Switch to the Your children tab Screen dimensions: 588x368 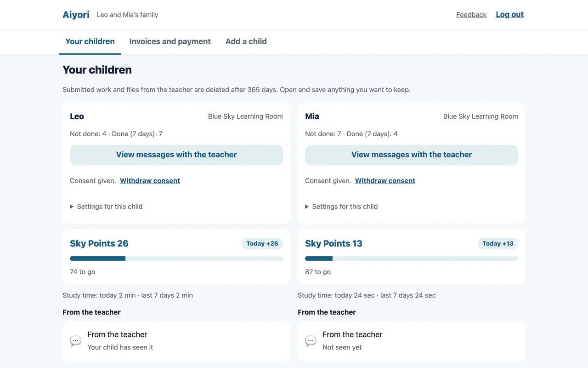[90, 41]
